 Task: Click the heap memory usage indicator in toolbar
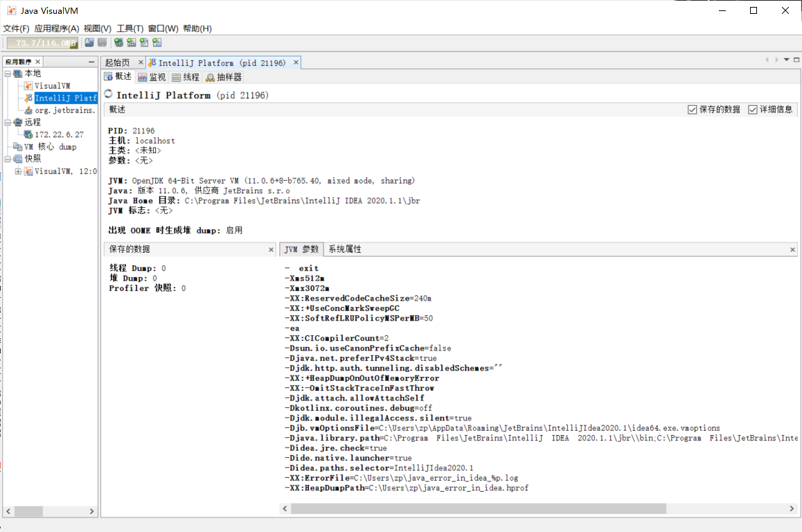(42, 43)
